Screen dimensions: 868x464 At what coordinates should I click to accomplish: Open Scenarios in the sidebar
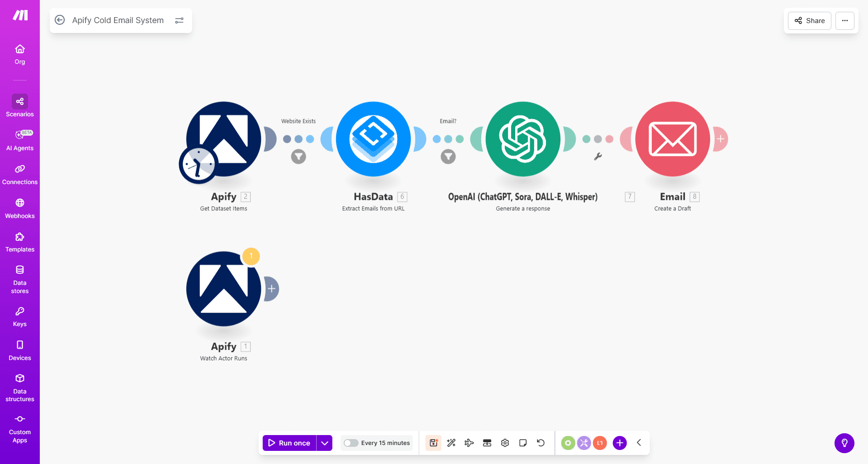pyautogui.click(x=20, y=106)
